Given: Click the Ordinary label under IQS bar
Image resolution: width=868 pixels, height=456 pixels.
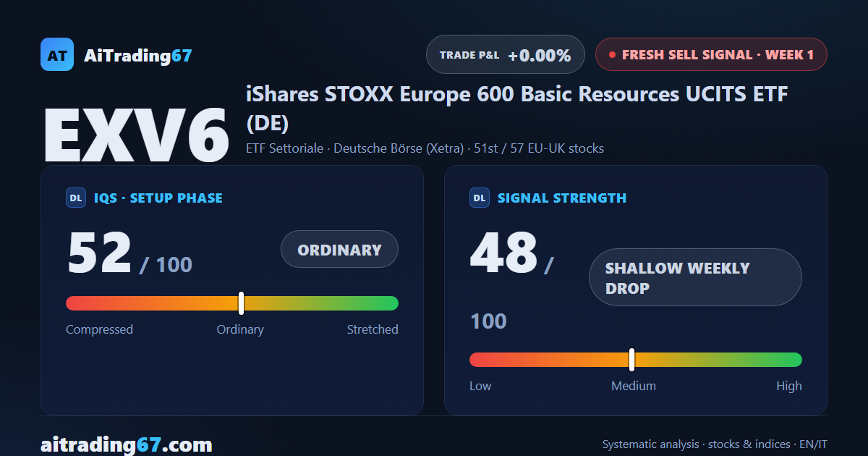Looking at the screenshot, I should 240,329.
